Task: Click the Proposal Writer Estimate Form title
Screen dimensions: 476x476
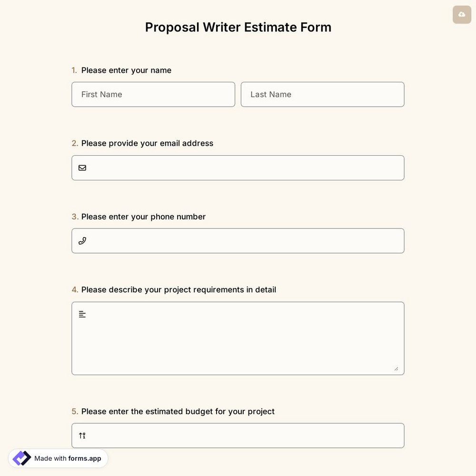Action: coord(238,27)
